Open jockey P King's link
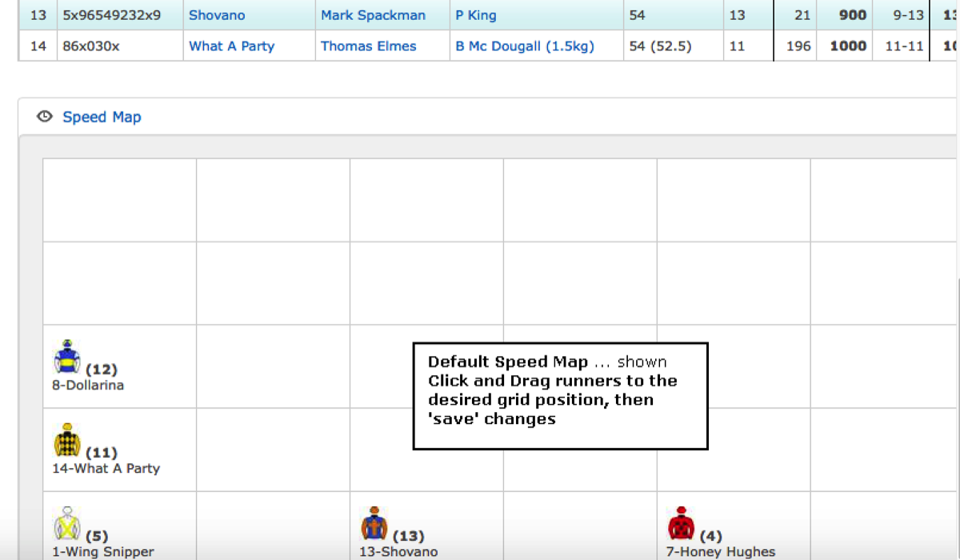 476,15
